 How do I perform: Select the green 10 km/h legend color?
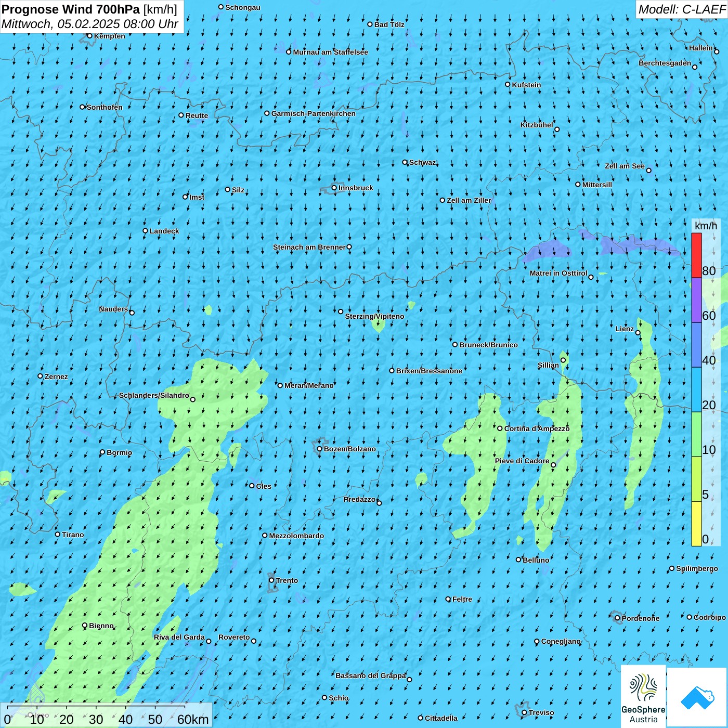pos(696,434)
